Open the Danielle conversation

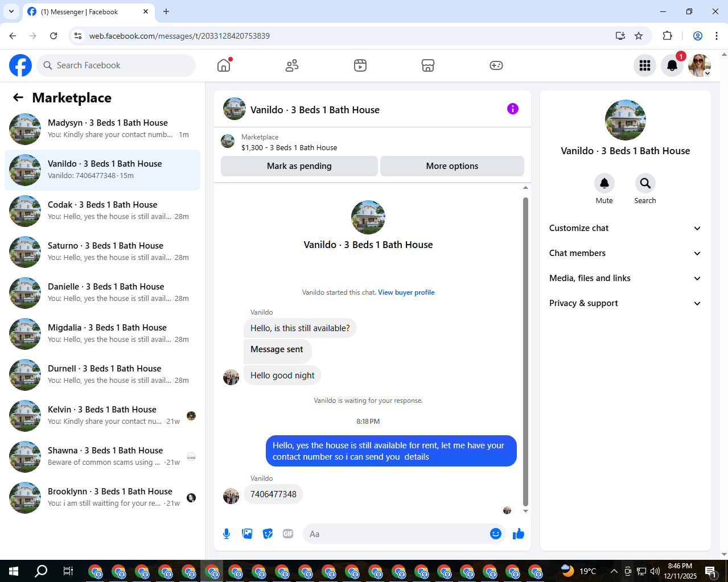click(x=102, y=293)
